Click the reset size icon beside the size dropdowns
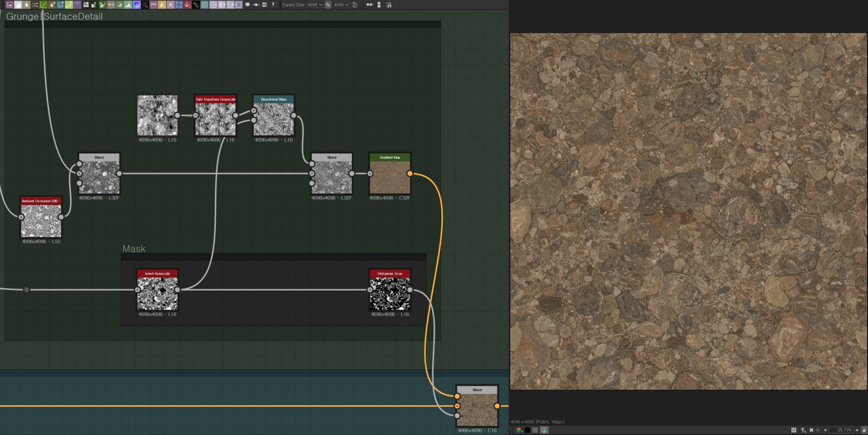The width and height of the screenshot is (868, 435). pyautogui.click(x=354, y=5)
